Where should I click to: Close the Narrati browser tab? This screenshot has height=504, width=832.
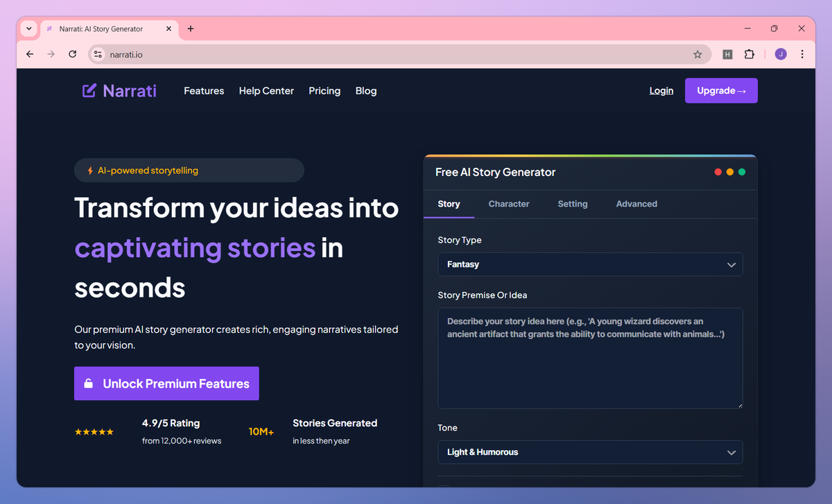169,28
